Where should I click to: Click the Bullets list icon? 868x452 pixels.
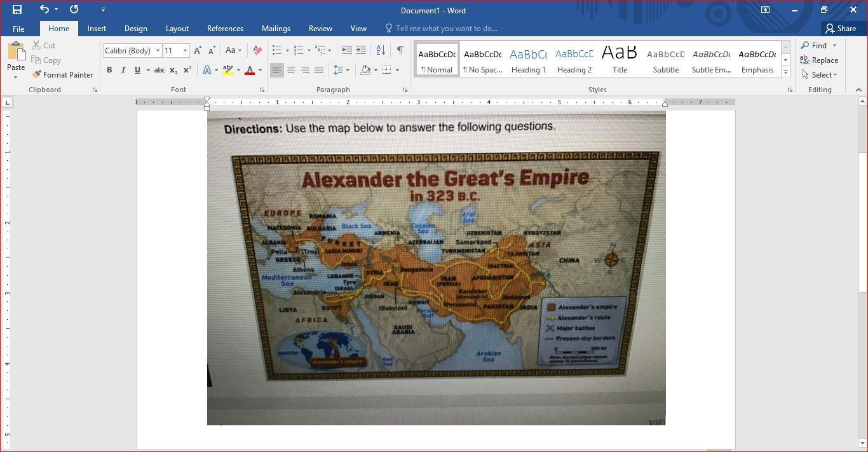click(x=276, y=50)
